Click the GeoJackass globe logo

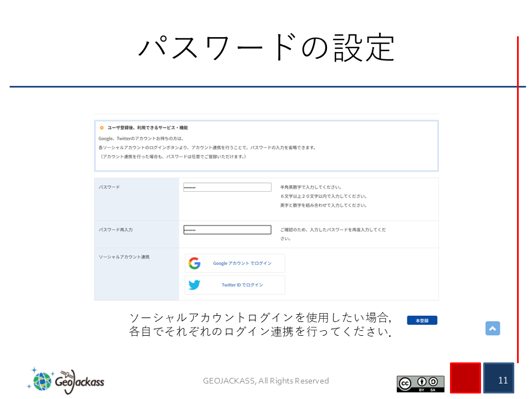(42, 381)
